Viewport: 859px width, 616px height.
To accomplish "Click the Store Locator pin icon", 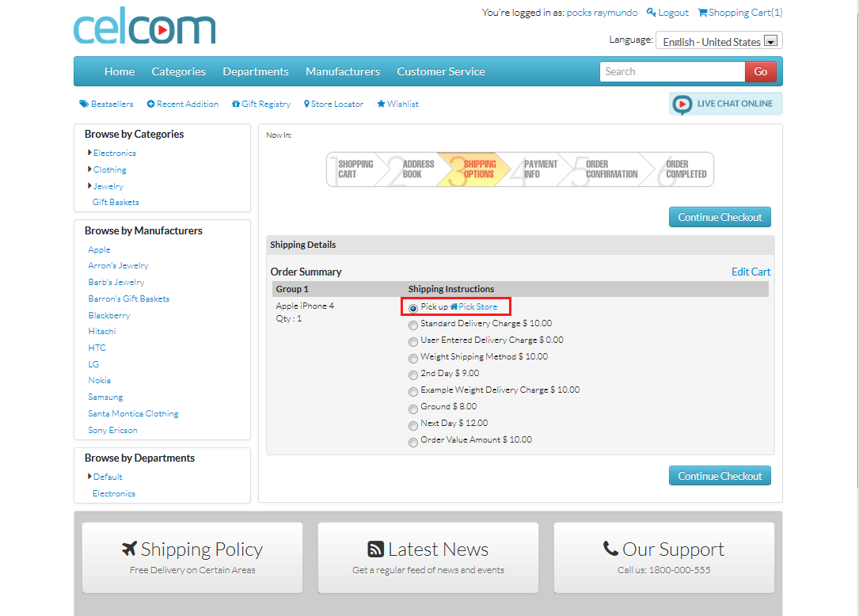I will click(x=306, y=105).
